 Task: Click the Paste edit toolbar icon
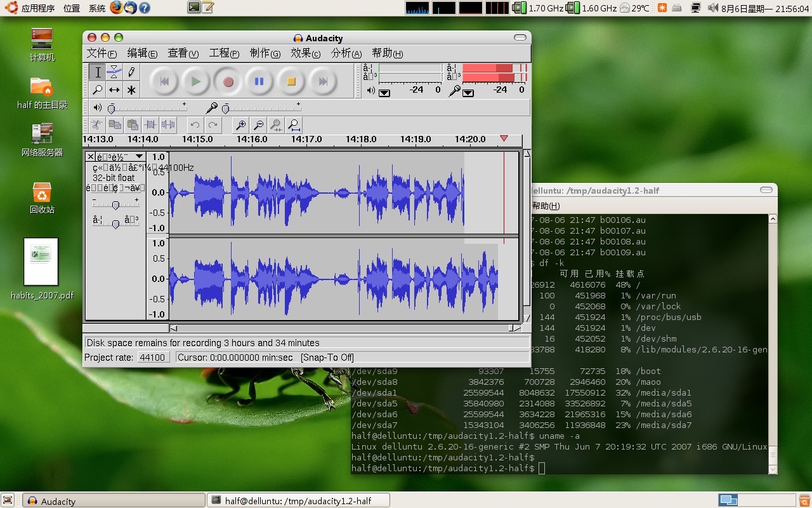pyautogui.click(x=133, y=125)
